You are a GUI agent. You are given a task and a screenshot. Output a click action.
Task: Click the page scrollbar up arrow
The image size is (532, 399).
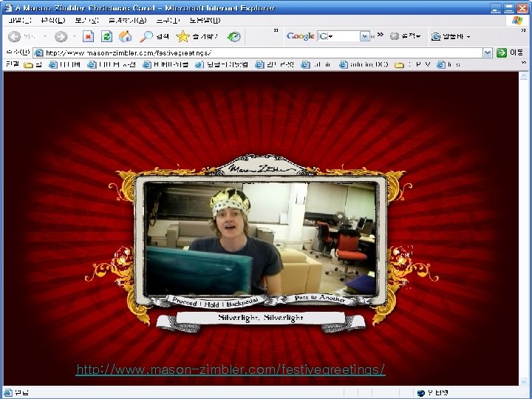tap(524, 76)
